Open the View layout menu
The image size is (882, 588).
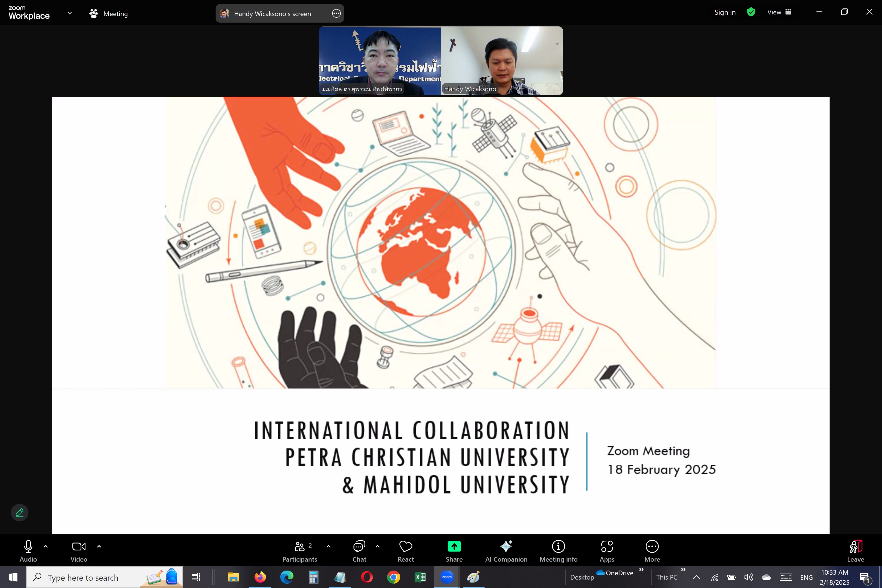[779, 12]
